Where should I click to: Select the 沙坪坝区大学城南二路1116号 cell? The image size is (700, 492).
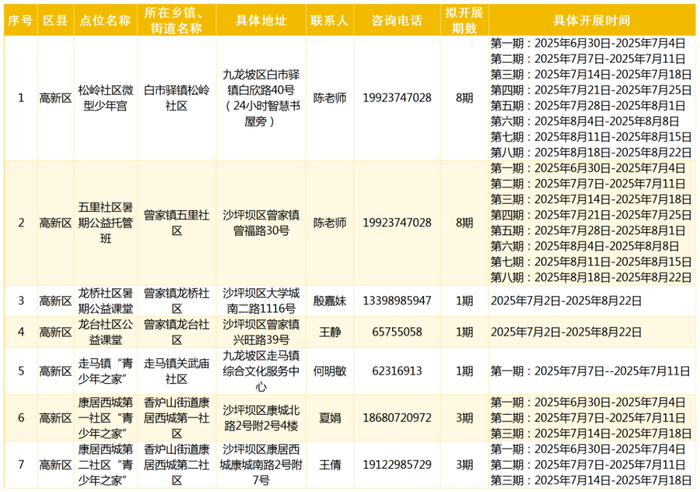(261, 301)
